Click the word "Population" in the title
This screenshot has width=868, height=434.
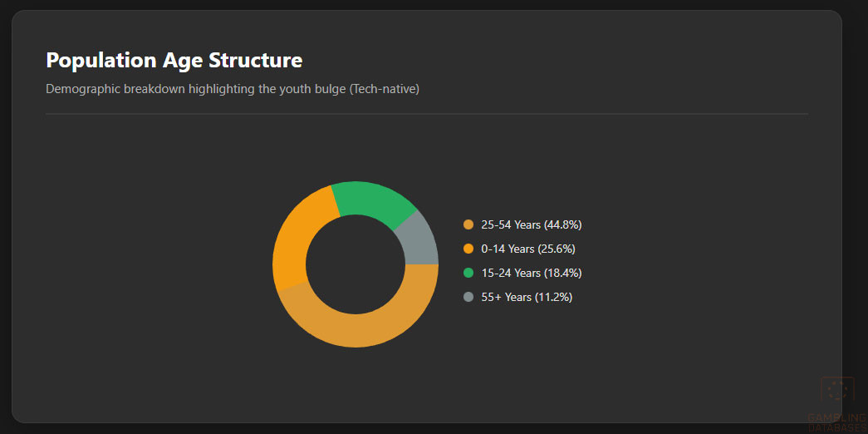[x=89, y=61]
